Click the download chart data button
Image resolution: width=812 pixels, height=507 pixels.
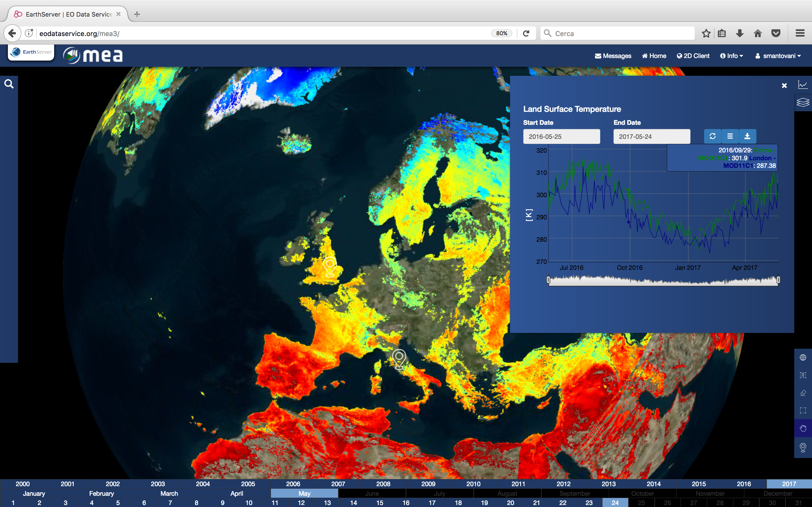click(747, 136)
